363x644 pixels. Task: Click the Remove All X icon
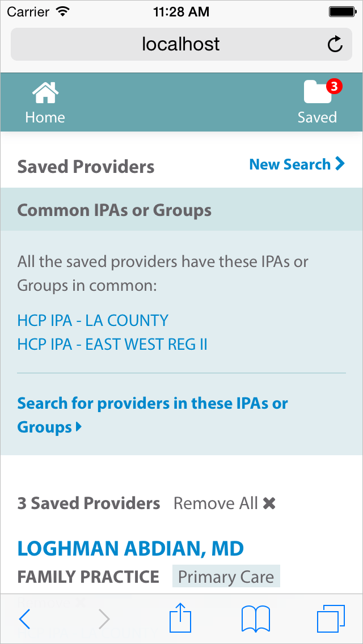[x=269, y=503]
